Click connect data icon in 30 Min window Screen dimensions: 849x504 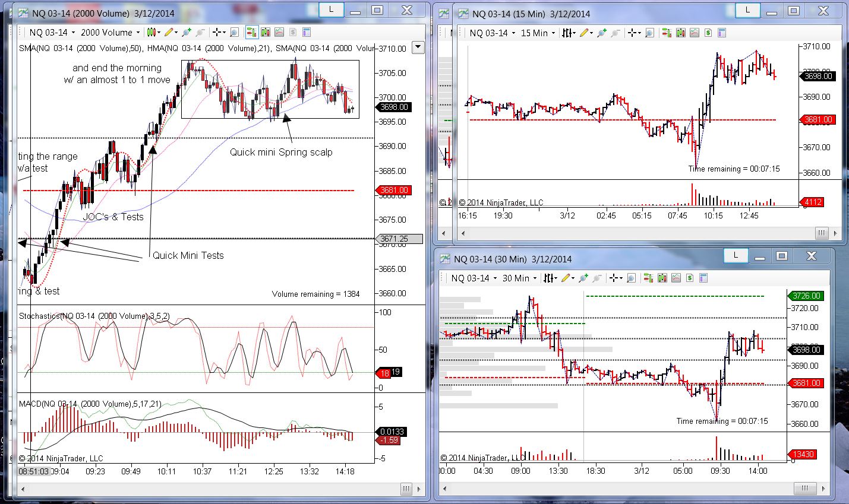(584, 278)
